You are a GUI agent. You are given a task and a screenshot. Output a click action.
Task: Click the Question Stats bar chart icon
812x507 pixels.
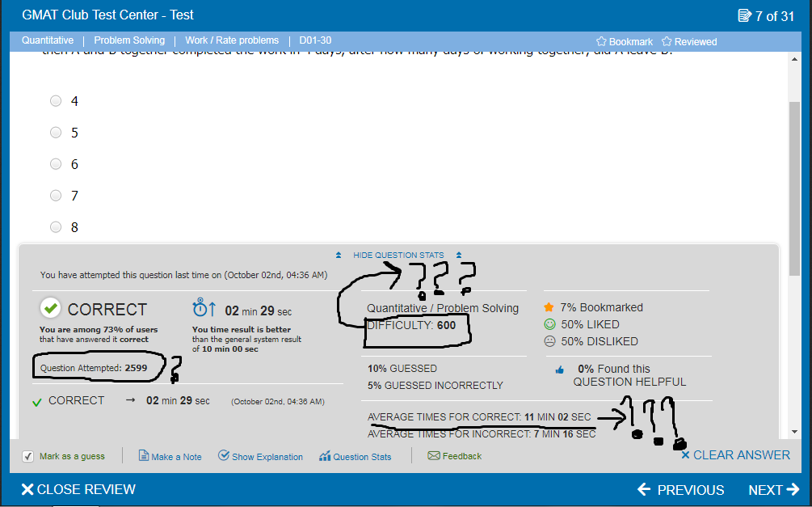click(325, 456)
